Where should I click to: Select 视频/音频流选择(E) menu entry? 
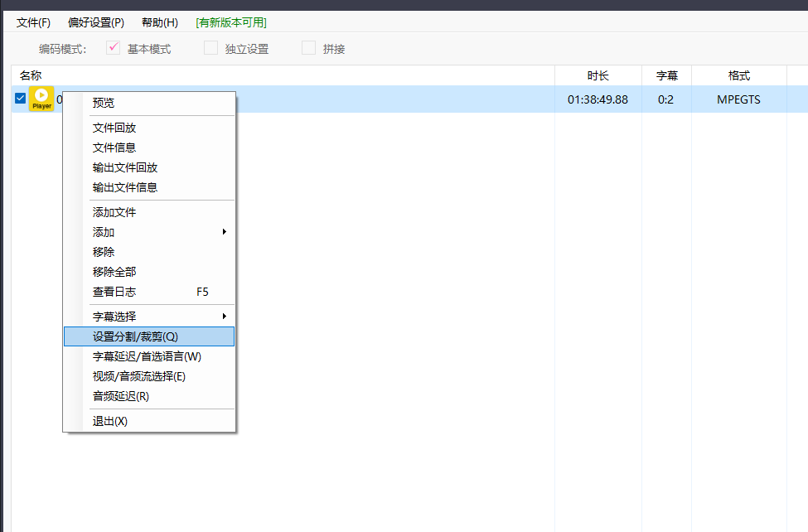tap(149, 376)
